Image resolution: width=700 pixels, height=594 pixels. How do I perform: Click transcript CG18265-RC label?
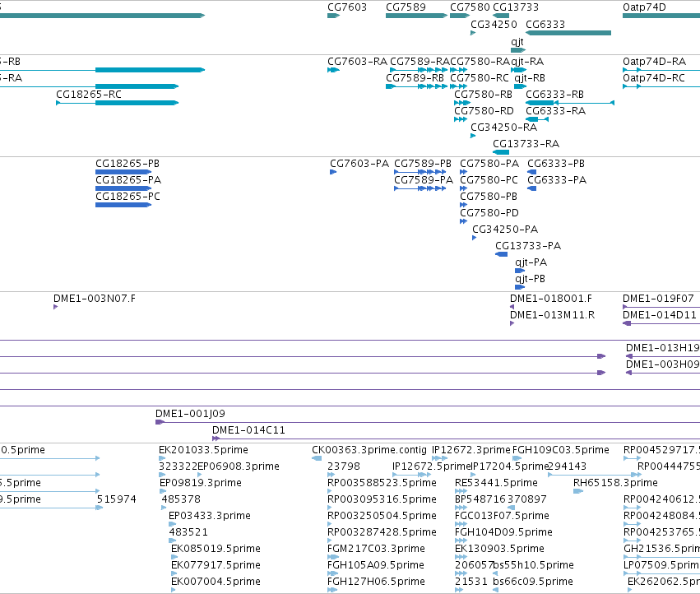click(88, 95)
